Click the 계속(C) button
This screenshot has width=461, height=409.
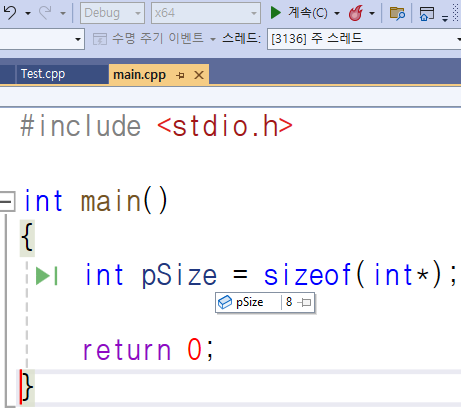tap(308, 13)
